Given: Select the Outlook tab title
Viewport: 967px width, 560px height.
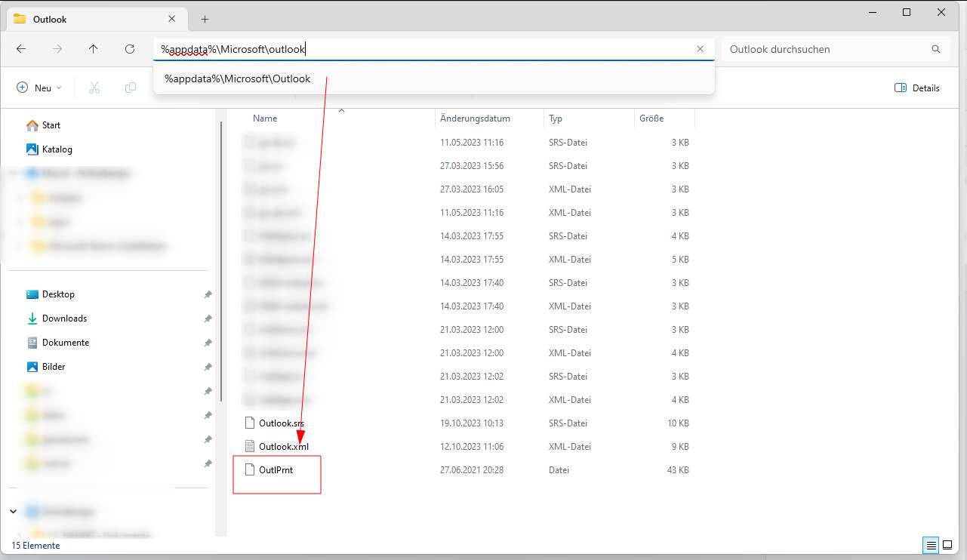Looking at the screenshot, I should (50, 19).
